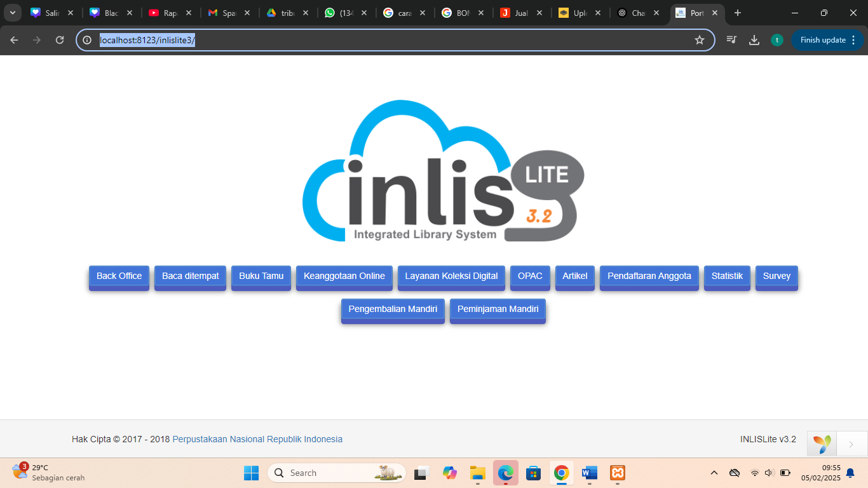Open the media control icon in the toolbar

tap(731, 40)
